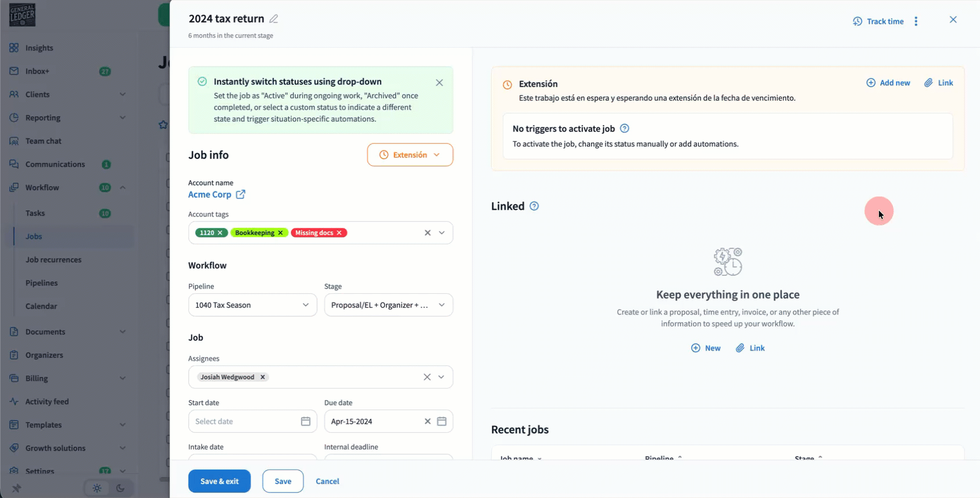
Task: Click the Activity feed pulse icon
Action: [x=14, y=401]
